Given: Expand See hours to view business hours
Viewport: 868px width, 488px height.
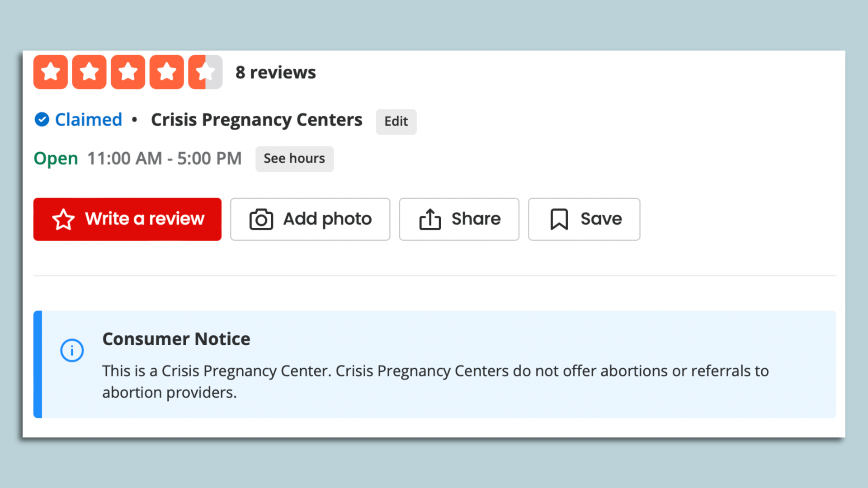Looking at the screenshot, I should pos(294,159).
